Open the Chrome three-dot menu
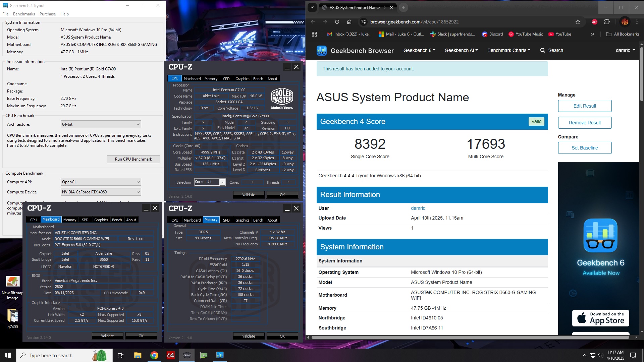 coord(637,22)
